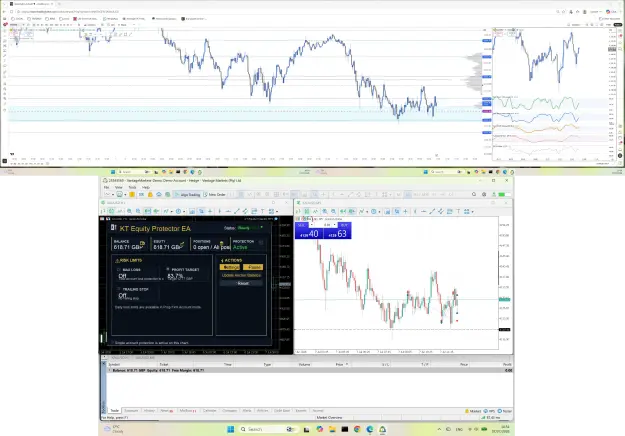The height and width of the screenshot is (436, 625).
Task: Launch Edge from taskbar
Action: 370,429
